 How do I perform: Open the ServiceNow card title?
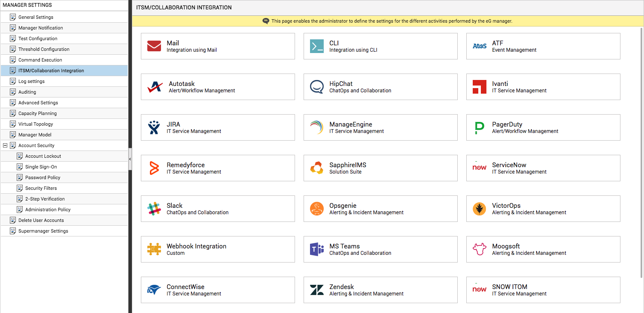(509, 165)
